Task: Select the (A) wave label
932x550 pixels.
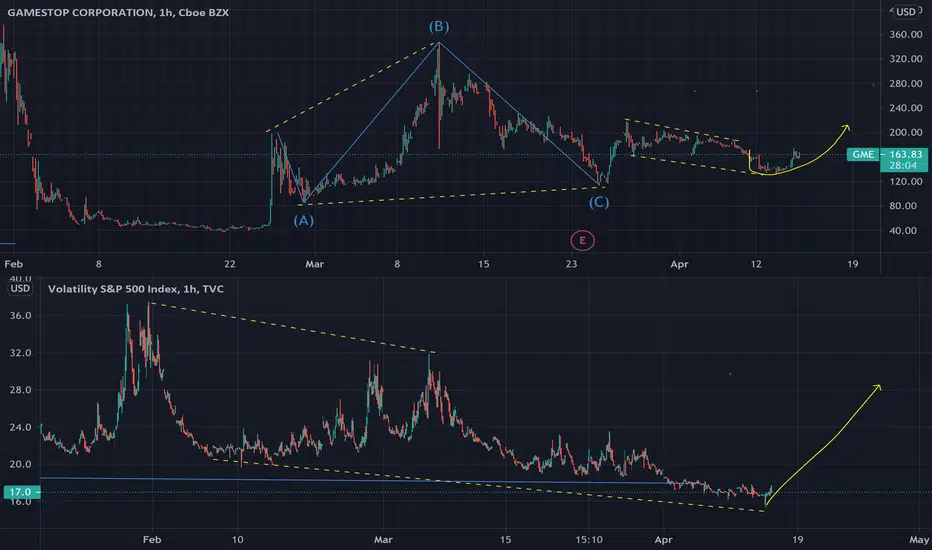Action: pos(303,221)
